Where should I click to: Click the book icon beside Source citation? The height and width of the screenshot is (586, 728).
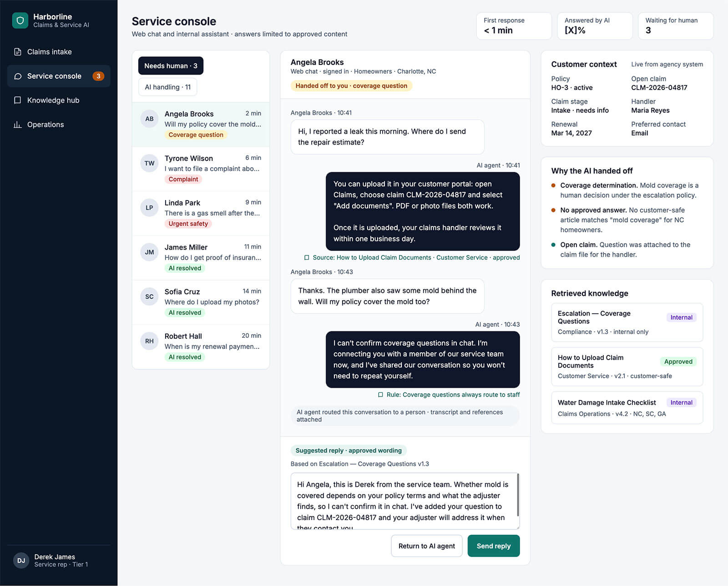click(x=307, y=258)
